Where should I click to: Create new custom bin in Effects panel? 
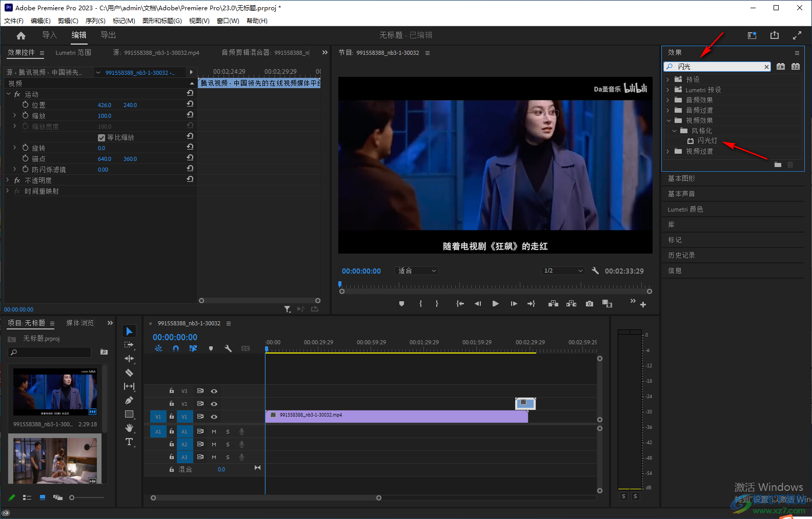click(x=778, y=164)
